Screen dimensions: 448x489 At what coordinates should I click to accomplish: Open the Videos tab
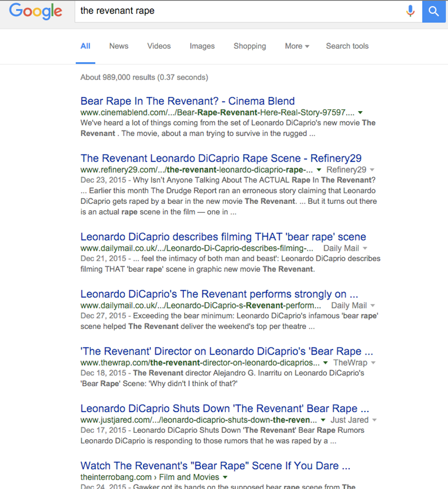pyautogui.click(x=159, y=46)
